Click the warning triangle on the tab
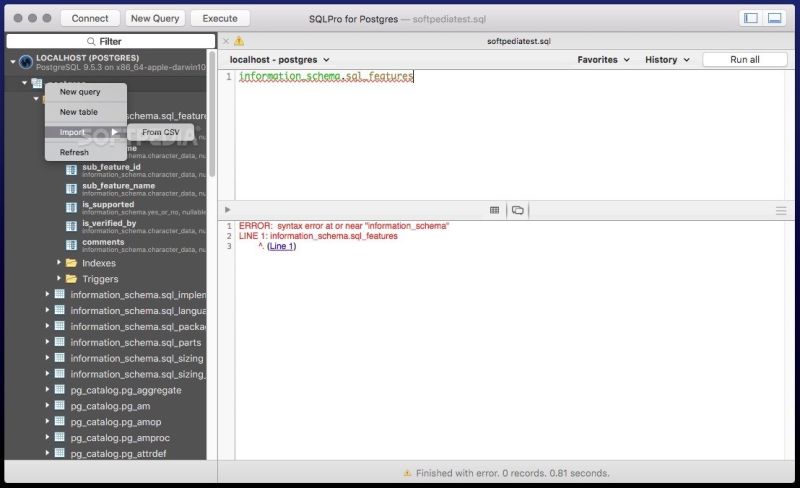 [239, 41]
